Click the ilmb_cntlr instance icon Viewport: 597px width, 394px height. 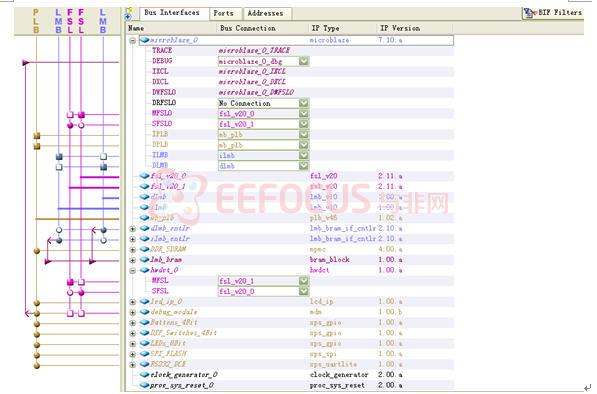pyautogui.click(x=144, y=239)
